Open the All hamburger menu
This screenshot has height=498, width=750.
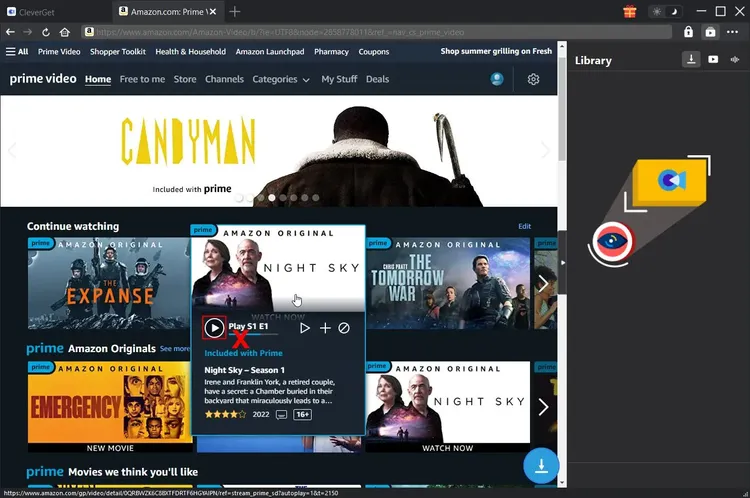[x=17, y=52]
